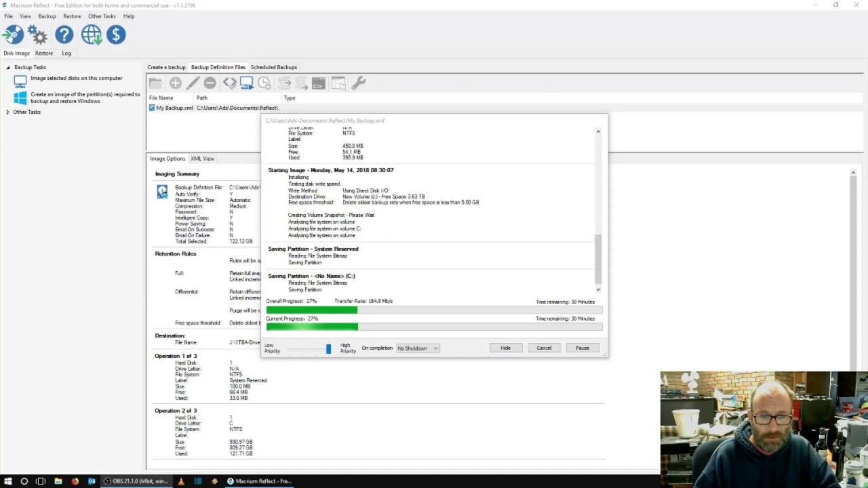Click the monitor icon beside Image selected disks

click(20, 81)
